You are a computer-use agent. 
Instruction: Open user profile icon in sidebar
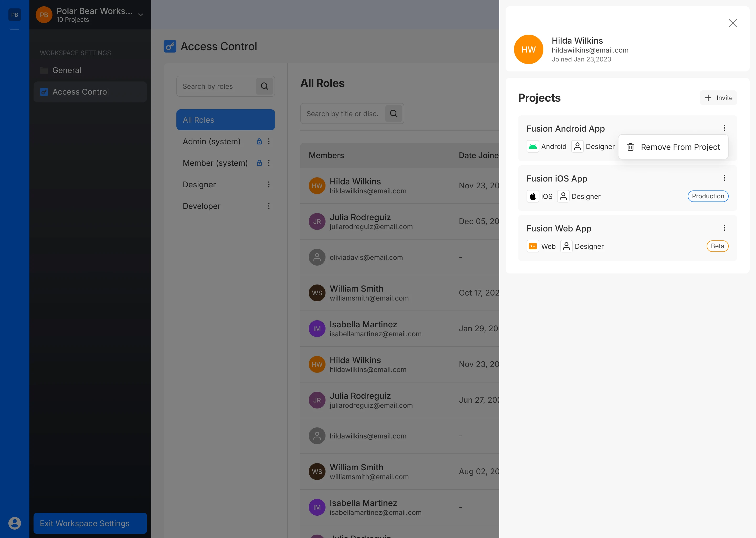pyautogui.click(x=14, y=523)
